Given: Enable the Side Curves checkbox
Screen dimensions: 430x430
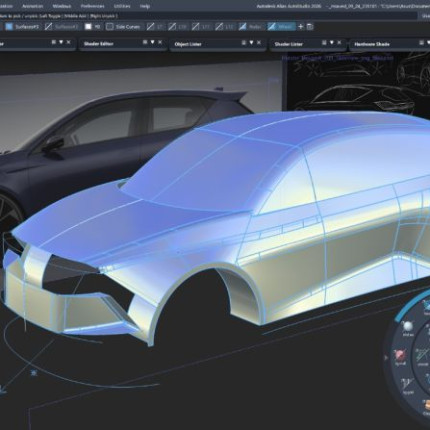Looking at the screenshot, I should click(110, 27).
